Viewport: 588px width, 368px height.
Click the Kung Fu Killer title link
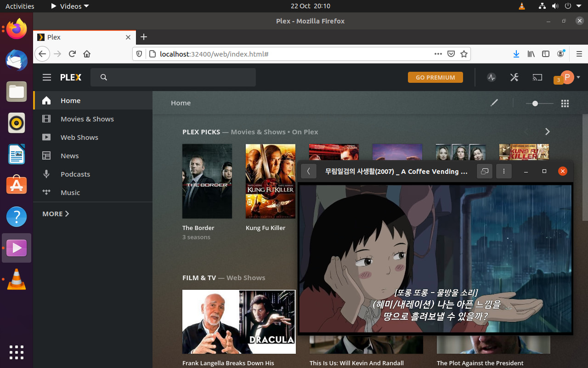pos(266,228)
